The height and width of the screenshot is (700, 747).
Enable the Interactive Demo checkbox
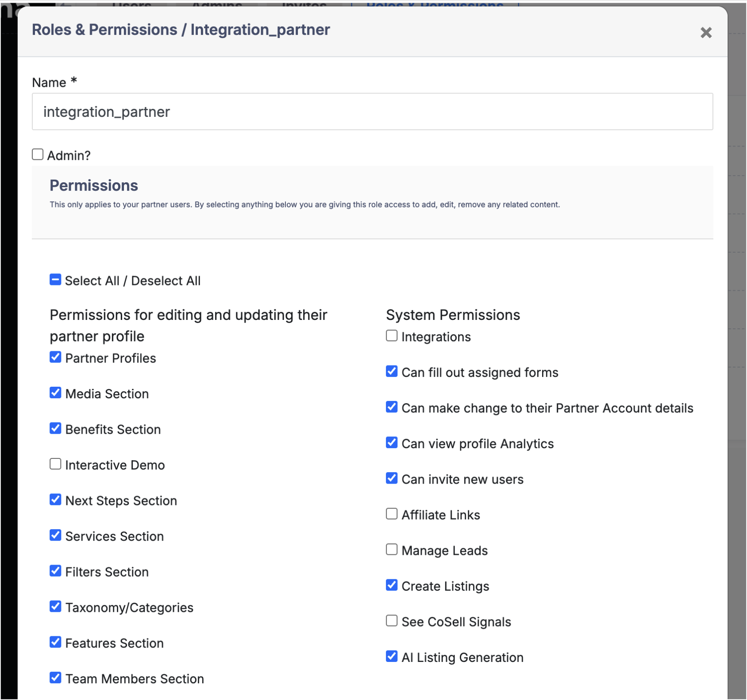(55, 464)
